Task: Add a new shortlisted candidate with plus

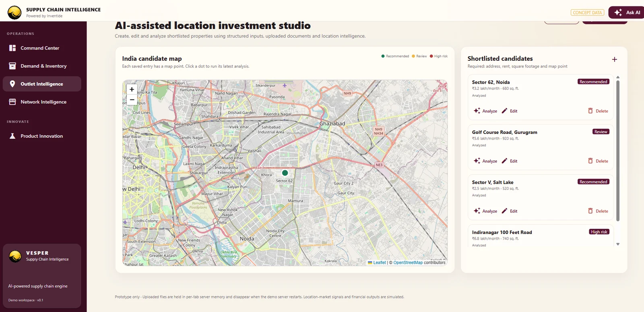Action: pos(615,60)
